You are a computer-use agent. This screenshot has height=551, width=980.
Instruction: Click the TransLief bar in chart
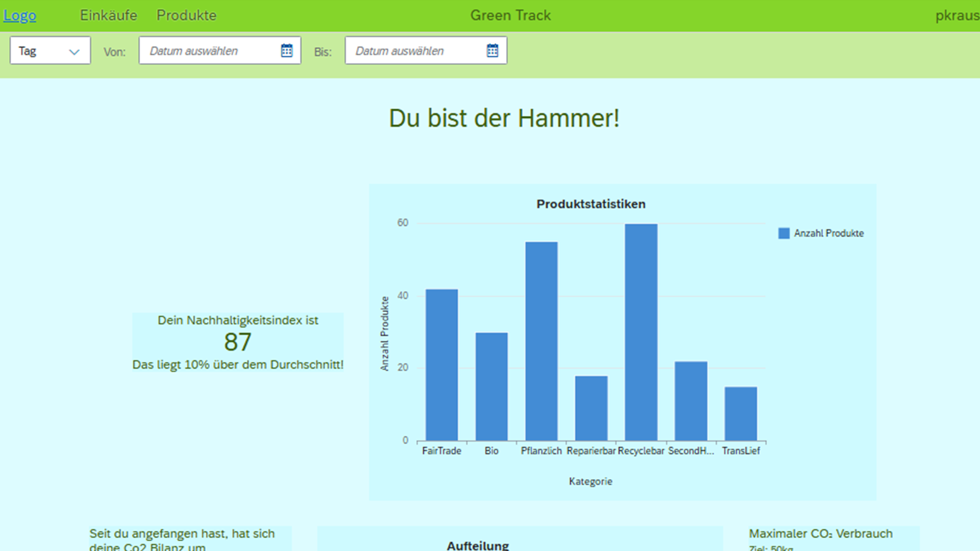click(x=741, y=414)
